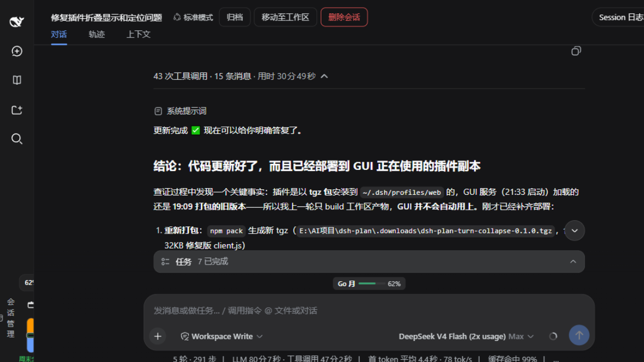Click the dsh-plan-turn-collapse-0.1.0.tgz path
Viewport: 644px width, 362px height.
click(425, 231)
